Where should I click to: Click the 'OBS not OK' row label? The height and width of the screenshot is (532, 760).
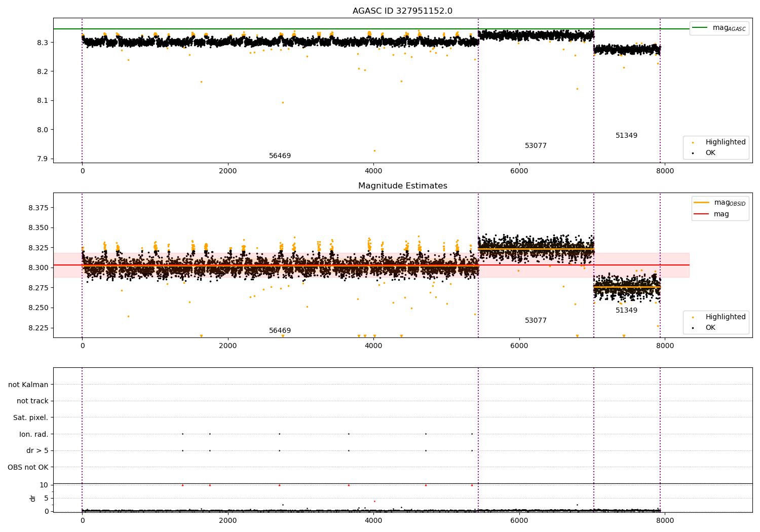click(x=28, y=467)
